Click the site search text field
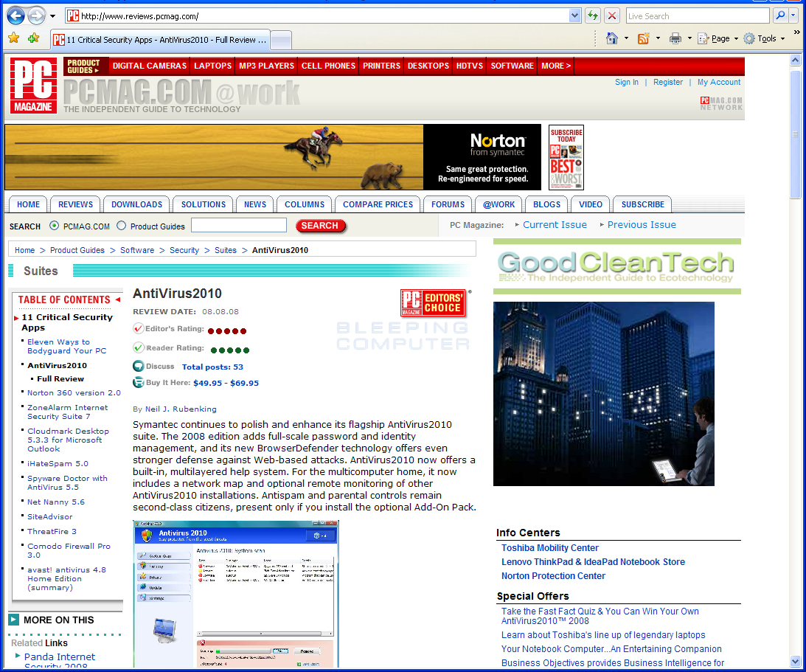The width and height of the screenshot is (806, 672). (x=238, y=225)
